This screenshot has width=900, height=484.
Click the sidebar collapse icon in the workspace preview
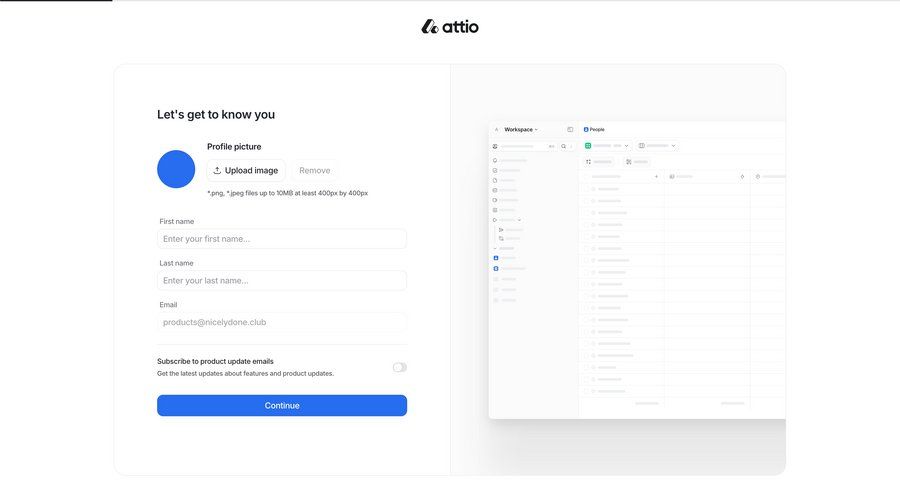[570, 129]
